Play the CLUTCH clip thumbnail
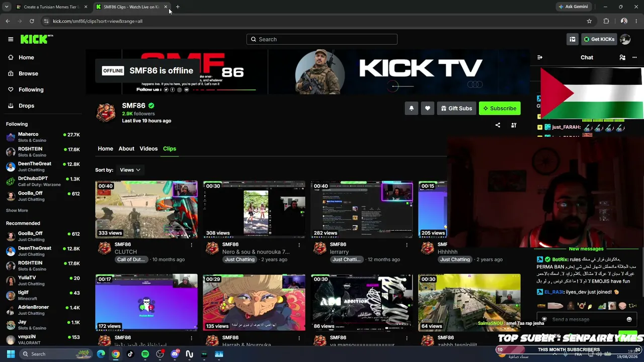The height and width of the screenshot is (362, 644). [x=146, y=209]
